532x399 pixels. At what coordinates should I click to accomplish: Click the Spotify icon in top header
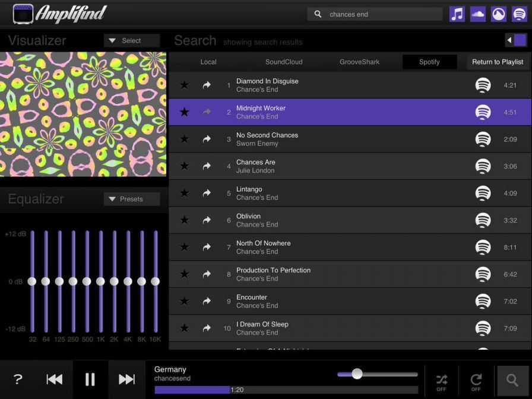click(520, 14)
